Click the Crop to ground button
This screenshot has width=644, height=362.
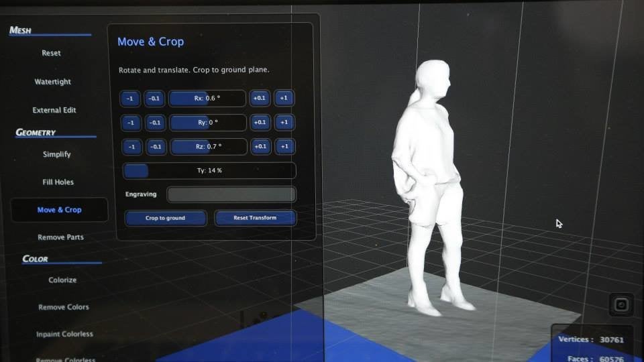(x=166, y=218)
